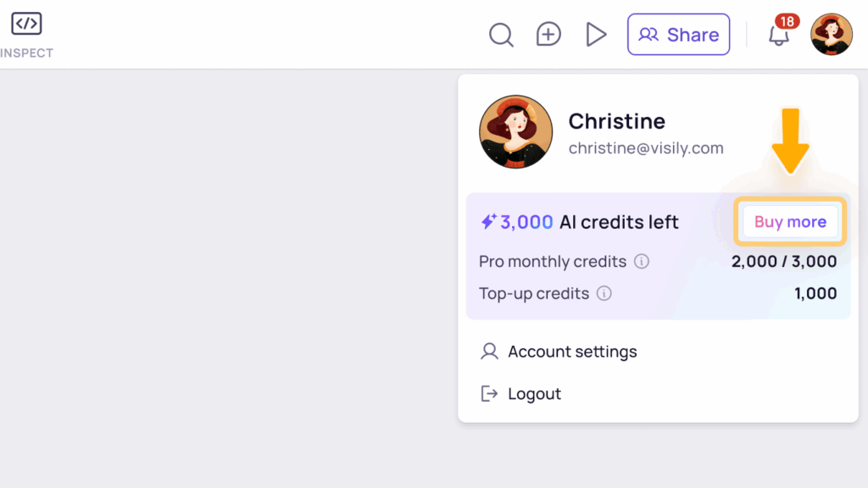868x488 pixels.
Task: Select Logout in the profile menu
Action: (x=534, y=394)
